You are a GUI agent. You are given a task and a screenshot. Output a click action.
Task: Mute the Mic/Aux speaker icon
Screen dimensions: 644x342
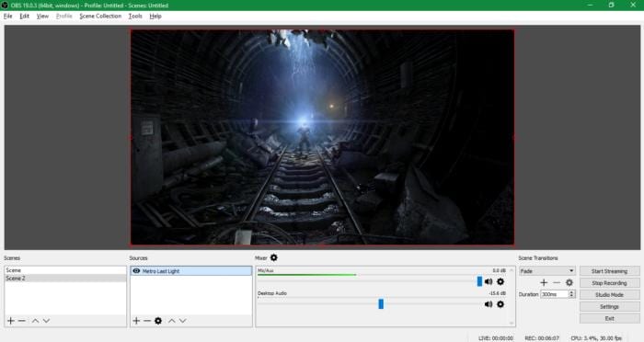pos(489,281)
